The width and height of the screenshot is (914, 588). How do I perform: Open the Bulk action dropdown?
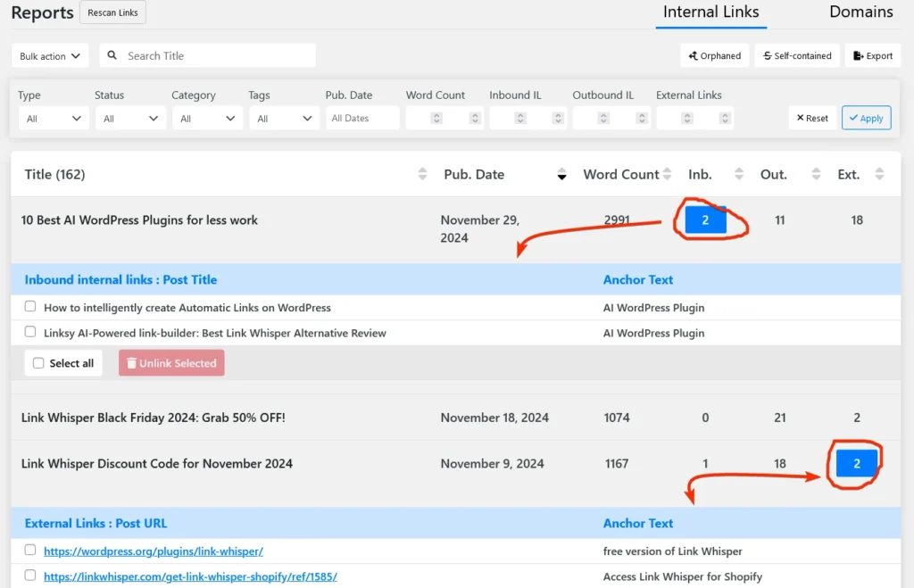50,56
